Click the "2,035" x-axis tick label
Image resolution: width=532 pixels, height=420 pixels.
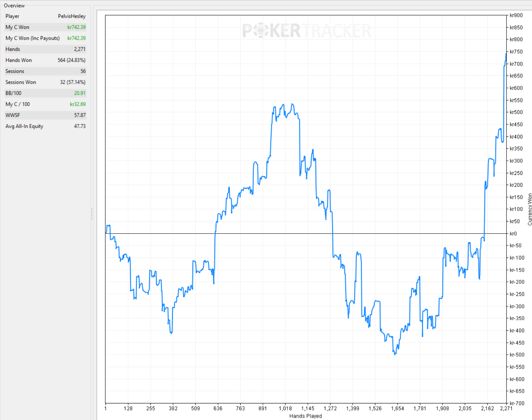tap(465, 408)
